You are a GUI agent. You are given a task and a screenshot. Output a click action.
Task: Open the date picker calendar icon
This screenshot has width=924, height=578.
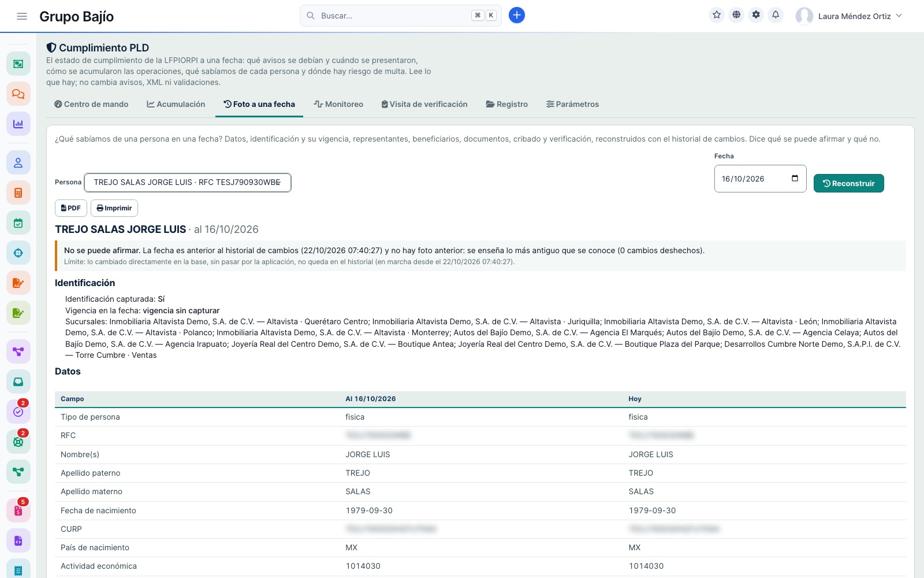(795, 179)
